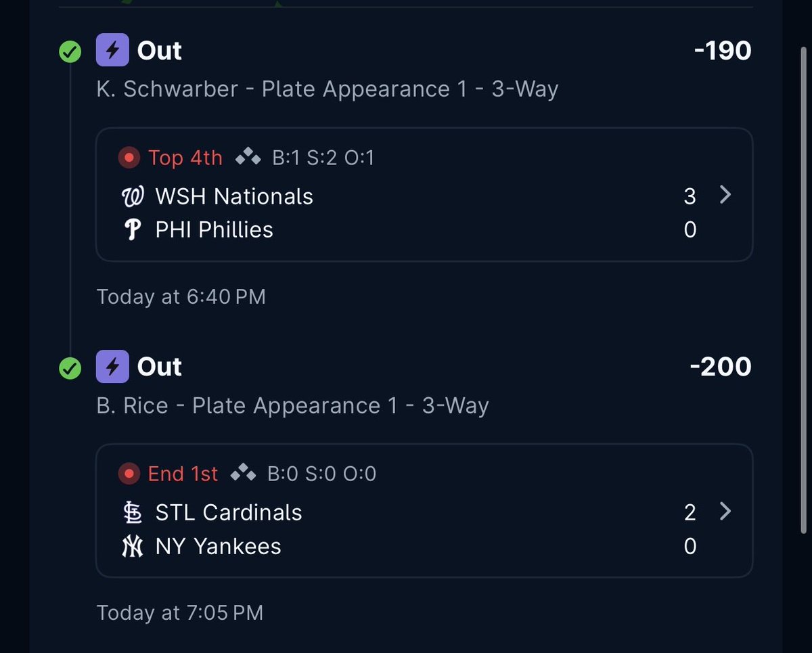Click the purple lightning icon beside Rice's Out pick

[112, 367]
